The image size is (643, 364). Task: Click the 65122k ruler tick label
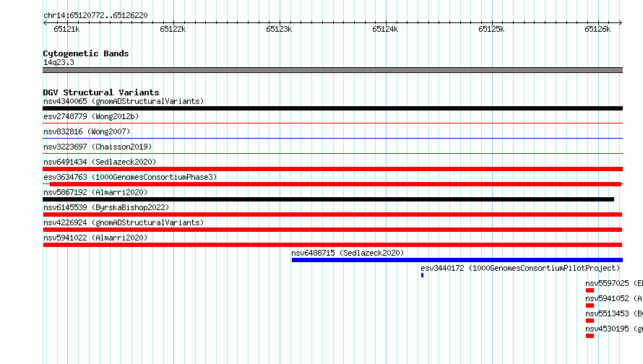[x=173, y=29]
